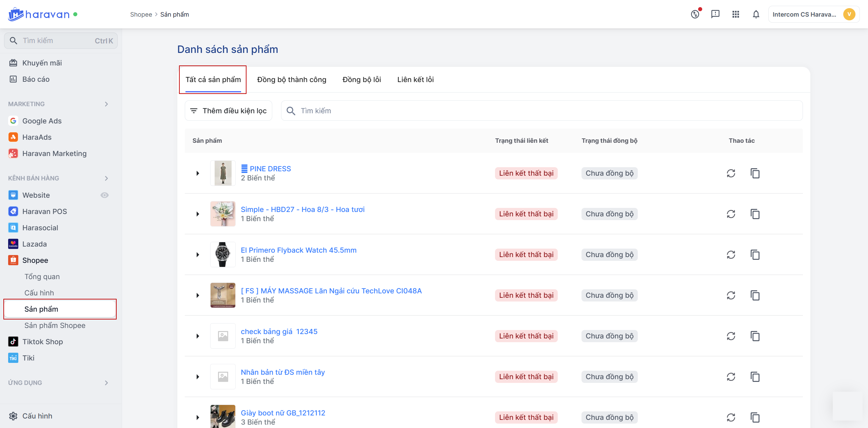
Task: Click copy icon for El Primero Flyback Watch
Action: coord(755,255)
